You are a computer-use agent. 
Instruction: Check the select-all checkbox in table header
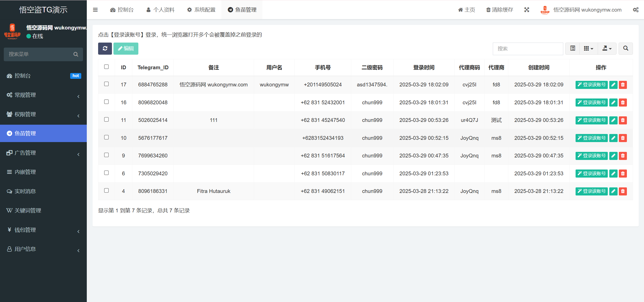106,66
